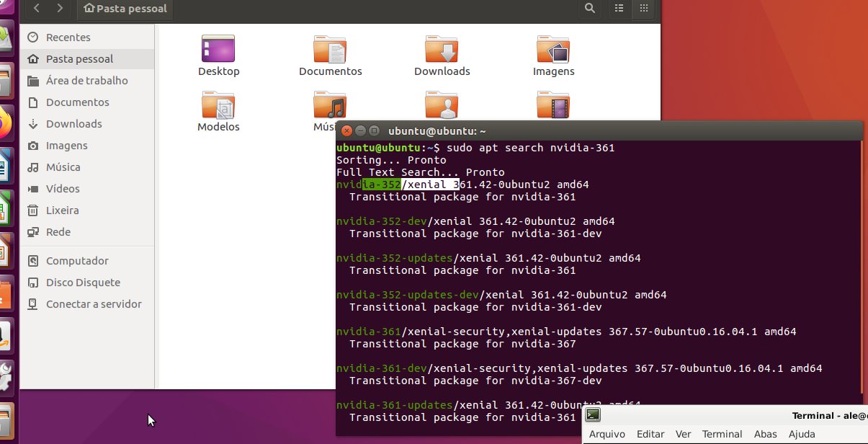The width and height of the screenshot is (868, 444).
Task: Open the Abas menu in Terminal
Action: pos(766,434)
